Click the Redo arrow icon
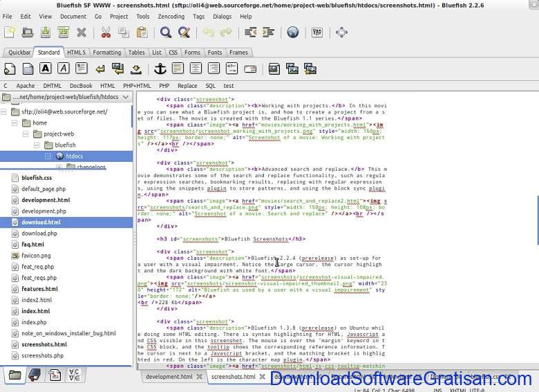Viewport: 539px width, 392px height. tap(226, 32)
